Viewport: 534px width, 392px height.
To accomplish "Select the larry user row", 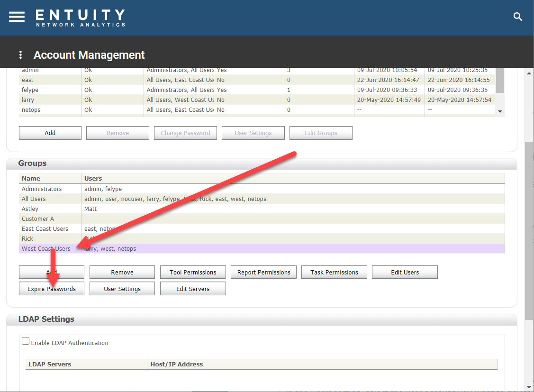I will pyautogui.click(x=257, y=100).
